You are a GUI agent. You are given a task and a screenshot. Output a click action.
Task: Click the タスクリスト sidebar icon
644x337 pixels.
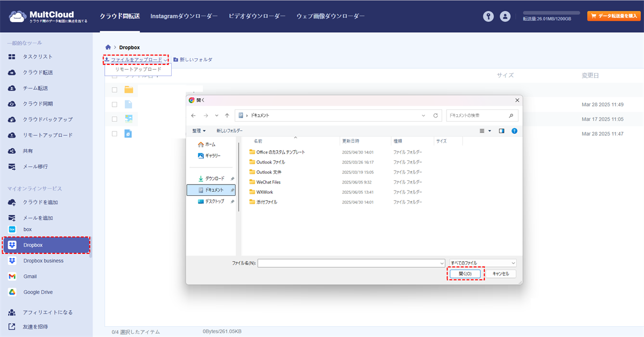(x=12, y=56)
